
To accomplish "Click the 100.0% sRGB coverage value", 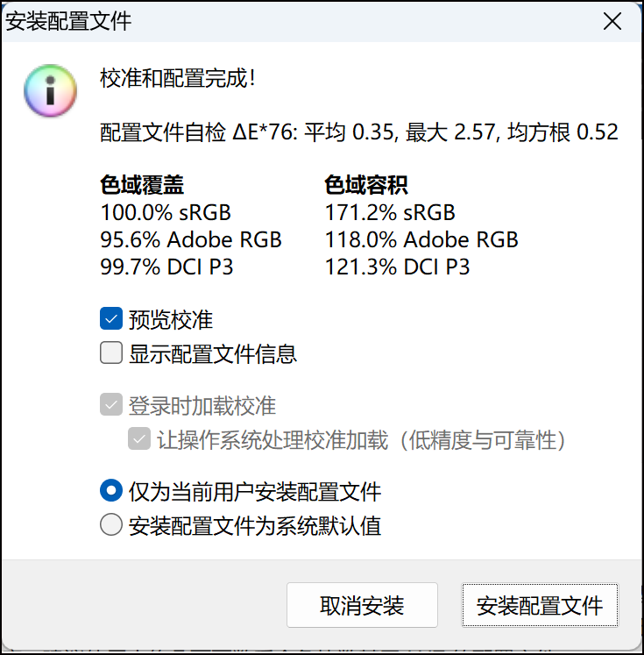I will click(x=166, y=212).
